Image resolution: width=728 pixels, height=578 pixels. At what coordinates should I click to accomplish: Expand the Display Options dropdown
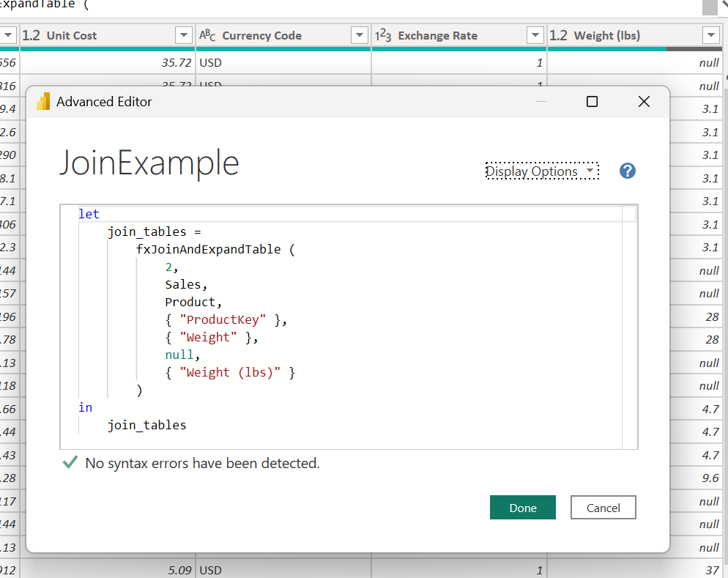541,171
